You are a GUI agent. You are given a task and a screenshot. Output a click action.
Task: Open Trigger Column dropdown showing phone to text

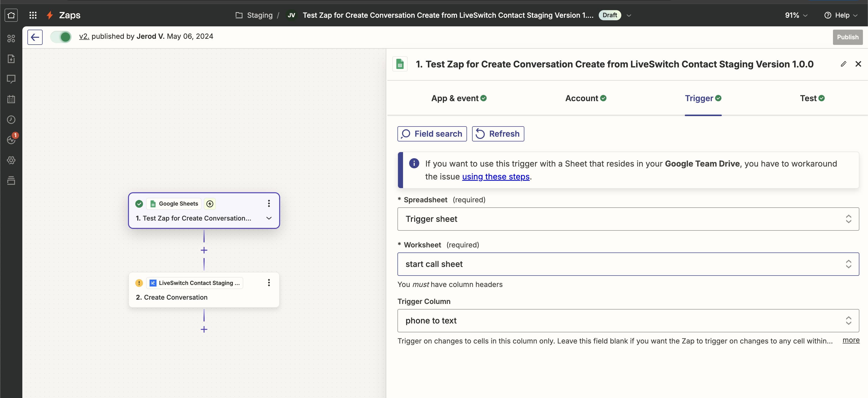628,321
